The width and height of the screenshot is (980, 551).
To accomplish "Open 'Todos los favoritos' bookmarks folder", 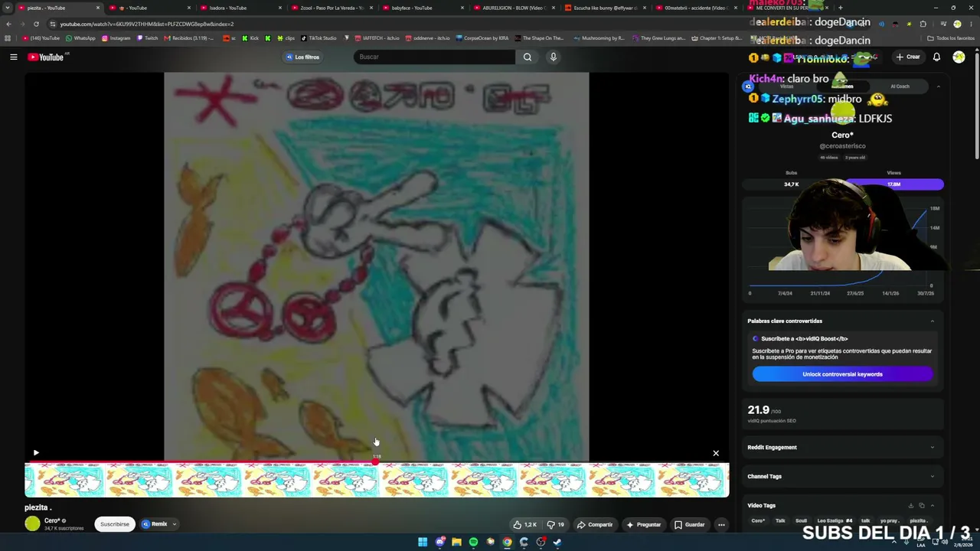I will [x=951, y=38].
